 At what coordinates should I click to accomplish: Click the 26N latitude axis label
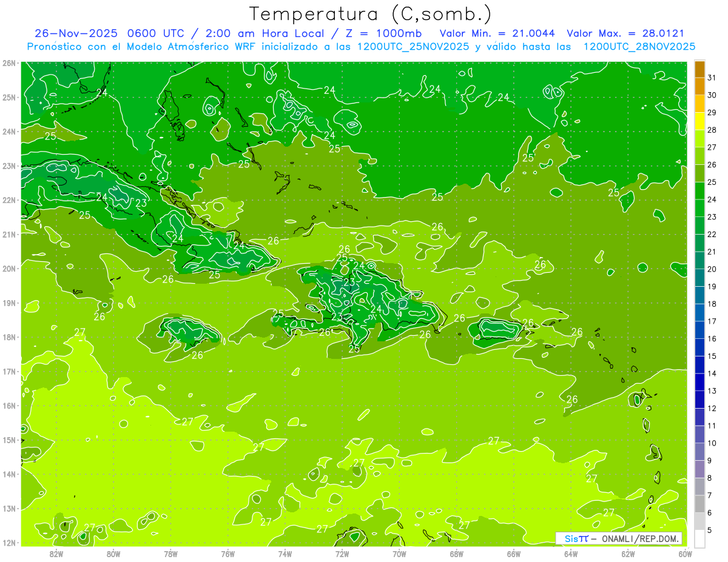click(10, 63)
